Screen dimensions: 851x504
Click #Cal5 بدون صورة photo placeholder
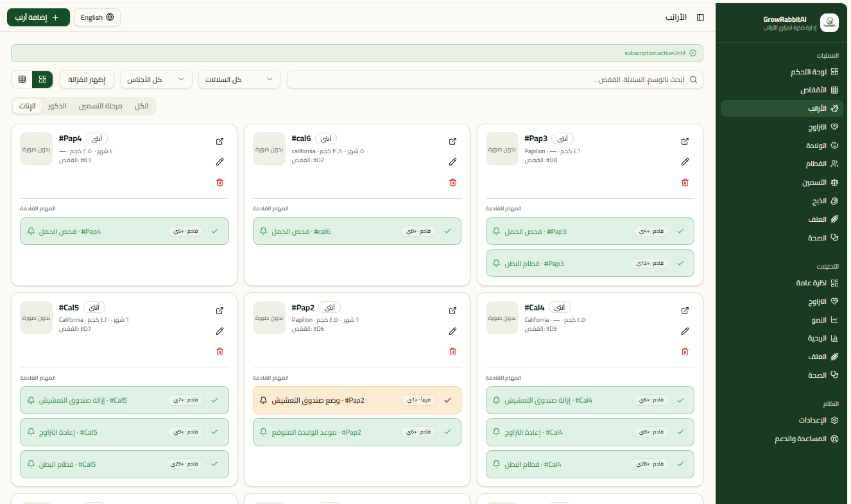click(x=37, y=318)
